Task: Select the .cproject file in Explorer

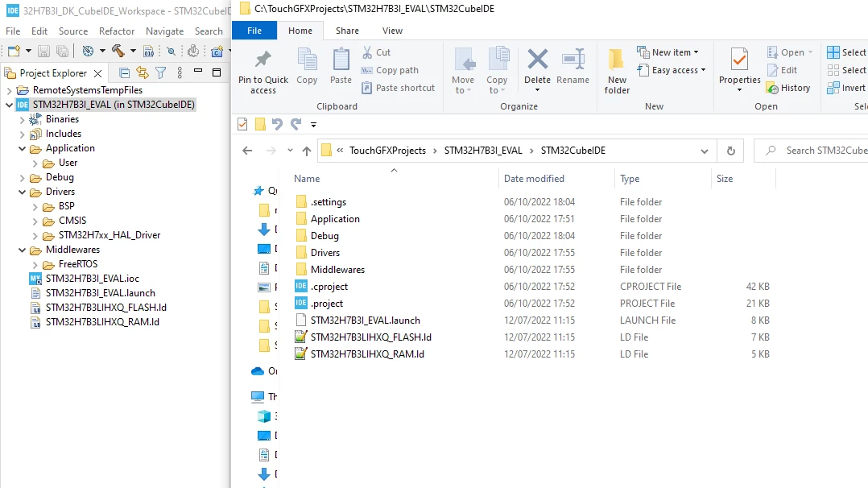Action: (329, 287)
